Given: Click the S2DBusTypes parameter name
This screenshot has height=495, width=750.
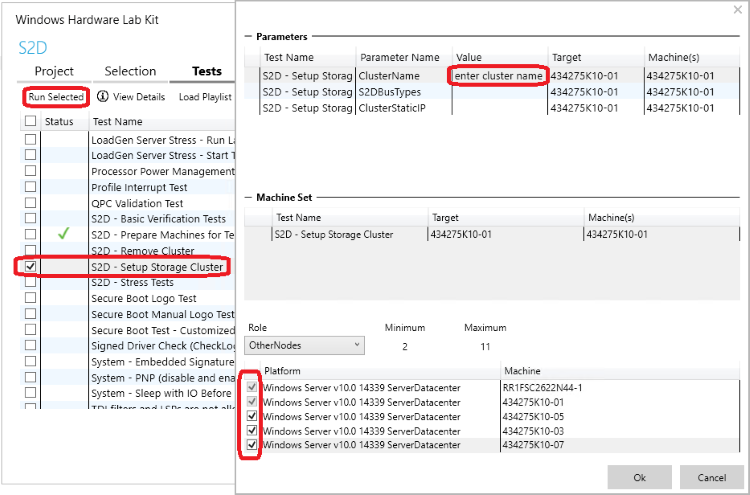Looking at the screenshot, I should point(390,92).
